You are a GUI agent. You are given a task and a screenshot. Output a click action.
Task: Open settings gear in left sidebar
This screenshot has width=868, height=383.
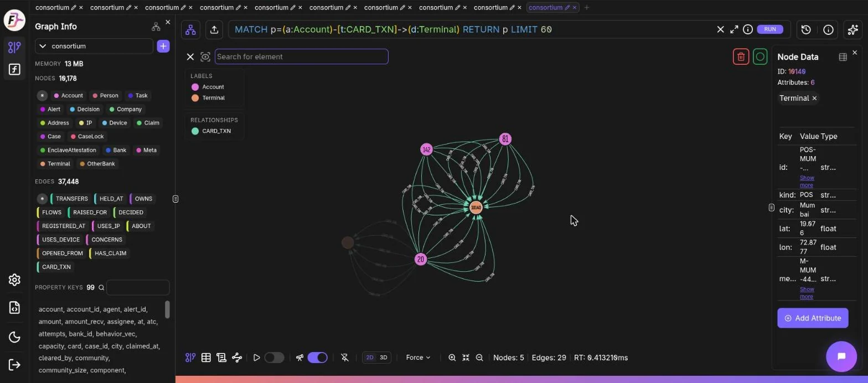tap(14, 280)
